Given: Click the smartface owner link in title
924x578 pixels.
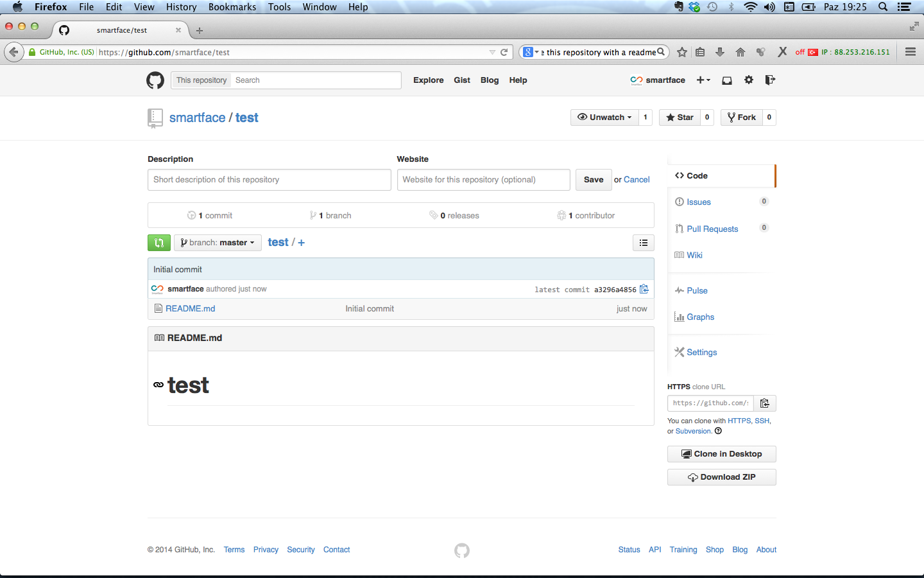Looking at the screenshot, I should [x=197, y=118].
